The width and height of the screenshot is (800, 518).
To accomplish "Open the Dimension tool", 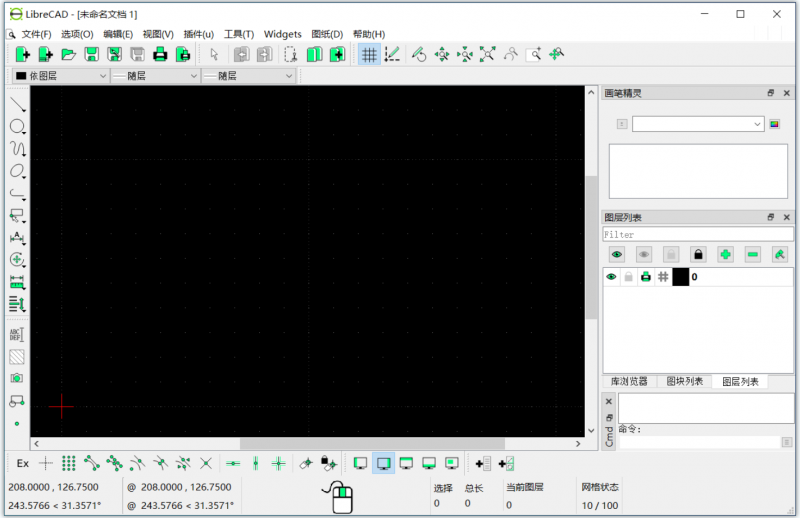I will [x=17, y=237].
